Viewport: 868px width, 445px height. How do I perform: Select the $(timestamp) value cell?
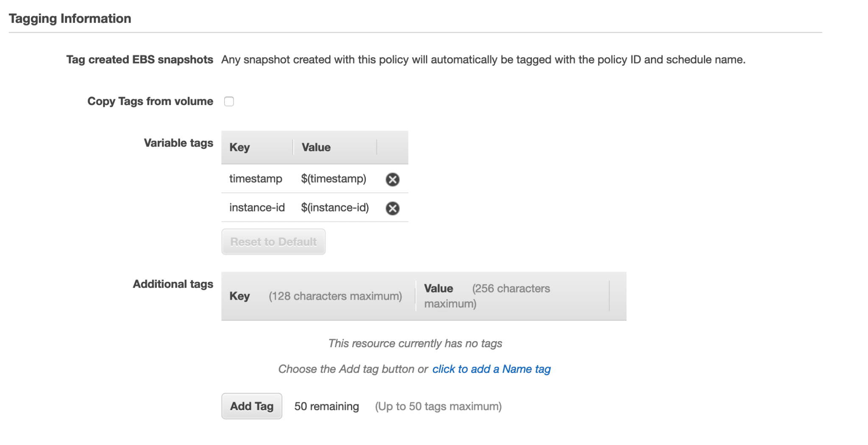(334, 179)
